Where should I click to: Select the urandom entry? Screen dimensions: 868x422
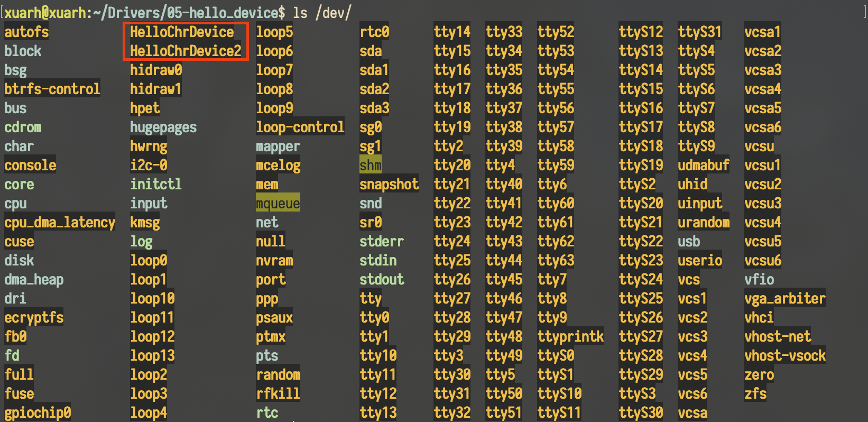pos(704,223)
